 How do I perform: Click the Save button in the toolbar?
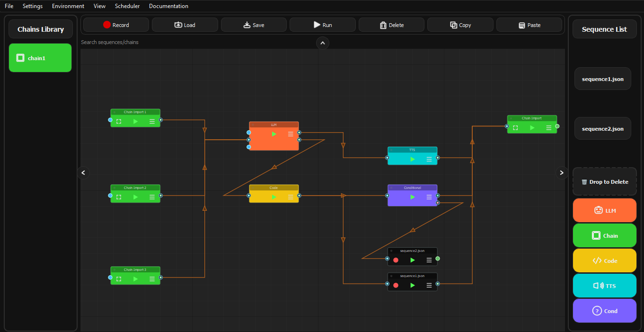254,24
